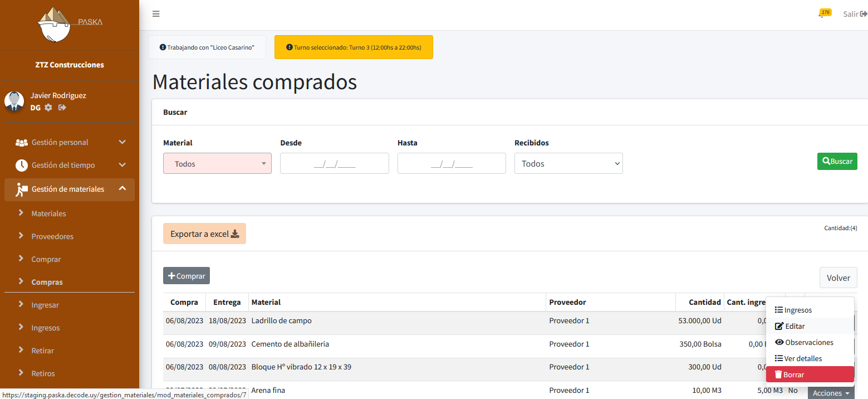The height and width of the screenshot is (399, 868).
Task: Select Observaciones eye menu item
Action: 808,342
